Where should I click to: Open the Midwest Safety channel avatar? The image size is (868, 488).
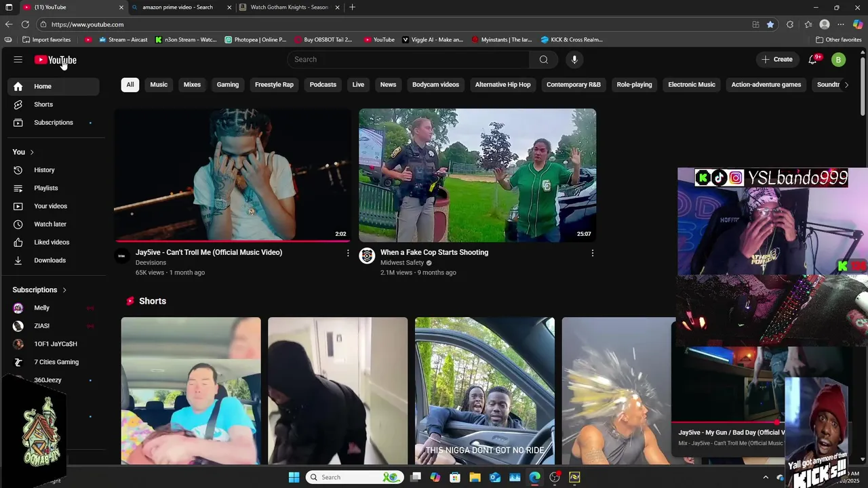pos(367,256)
